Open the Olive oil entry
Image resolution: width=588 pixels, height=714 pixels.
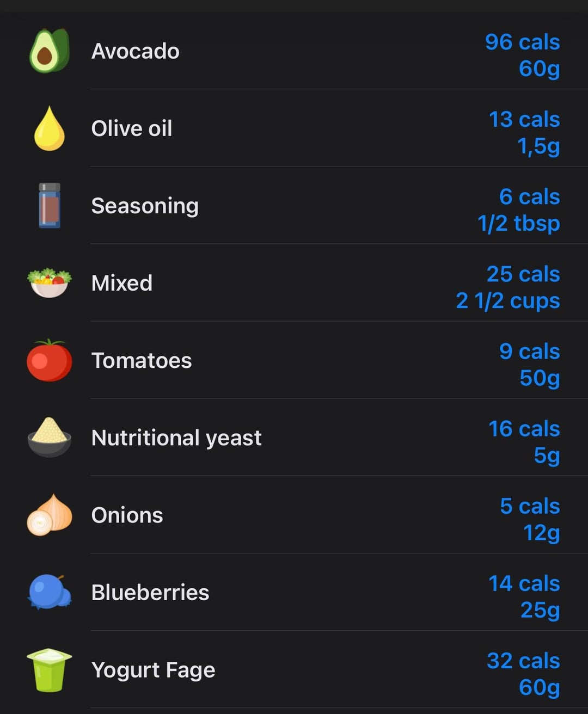pyautogui.click(x=294, y=128)
